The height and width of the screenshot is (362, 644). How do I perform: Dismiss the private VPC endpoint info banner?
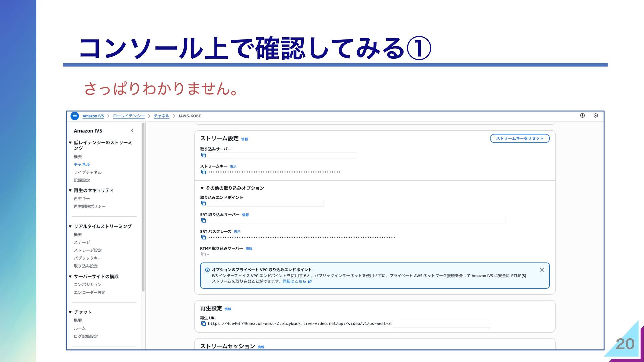(x=542, y=270)
